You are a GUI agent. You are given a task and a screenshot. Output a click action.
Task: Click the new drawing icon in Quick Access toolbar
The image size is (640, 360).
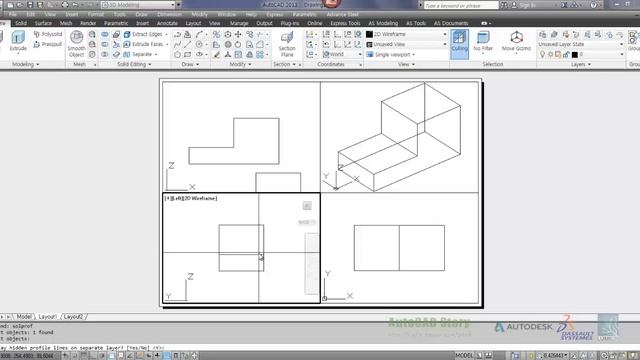tap(10, 5)
